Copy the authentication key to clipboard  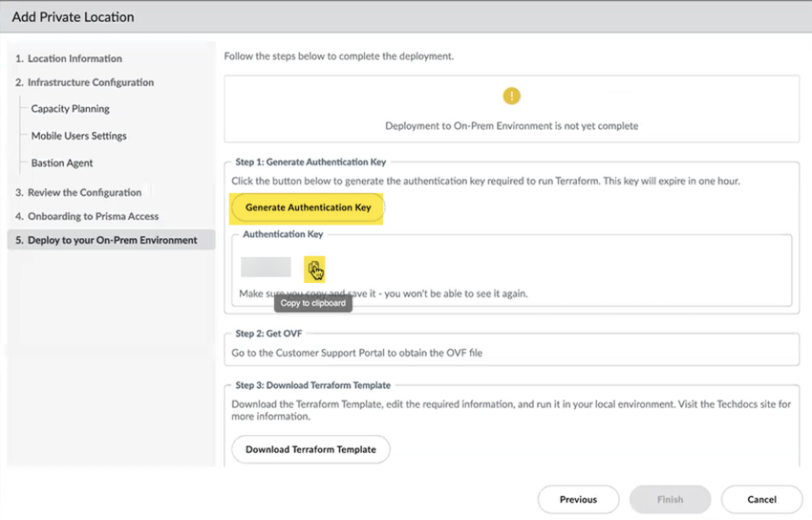(x=313, y=268)
